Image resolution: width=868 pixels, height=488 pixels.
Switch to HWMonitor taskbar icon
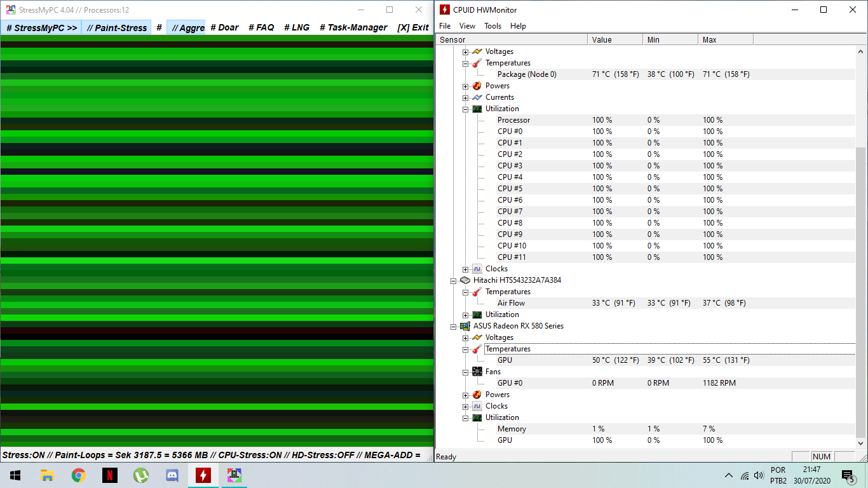[x=203, y=475]
